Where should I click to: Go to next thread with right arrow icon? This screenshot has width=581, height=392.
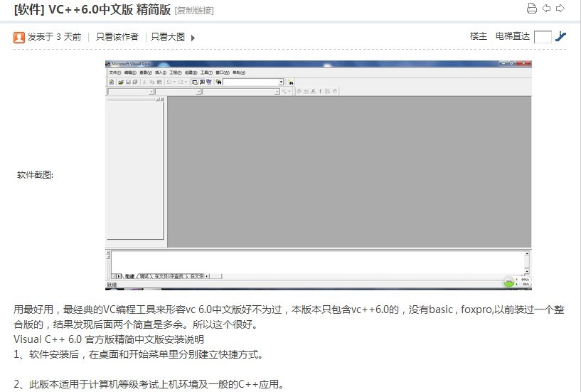(x=560, y=8)
